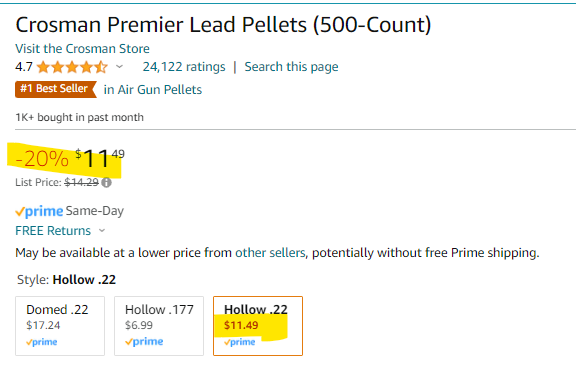Click Search this page link

tap(291, 67)
